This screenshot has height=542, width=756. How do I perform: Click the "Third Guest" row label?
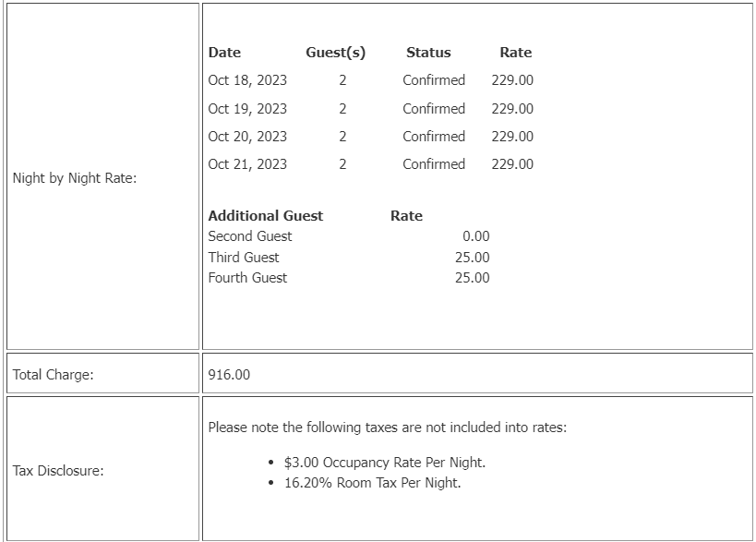pyautogui.click(x=244, y=257)
